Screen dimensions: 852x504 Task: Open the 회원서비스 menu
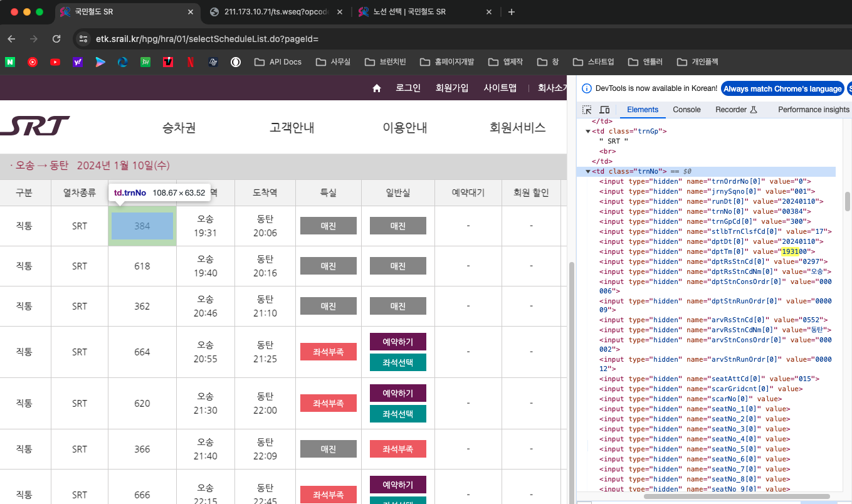518,128
